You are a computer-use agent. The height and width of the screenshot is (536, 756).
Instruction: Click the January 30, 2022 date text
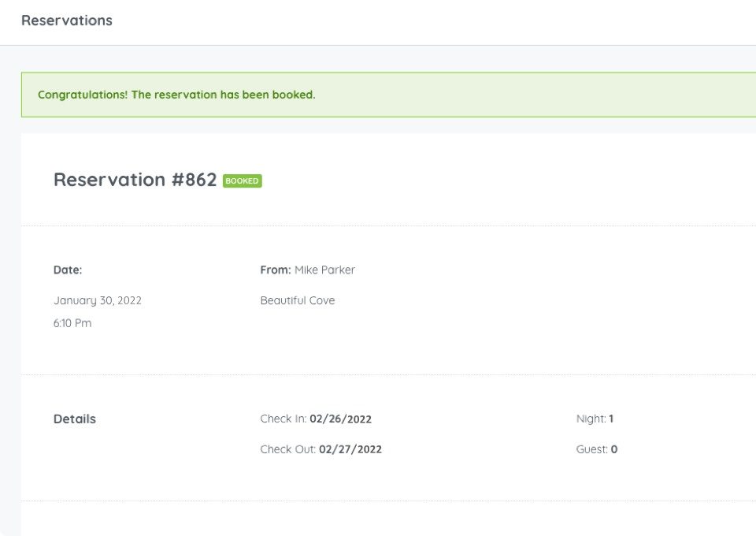click(98, 300)
